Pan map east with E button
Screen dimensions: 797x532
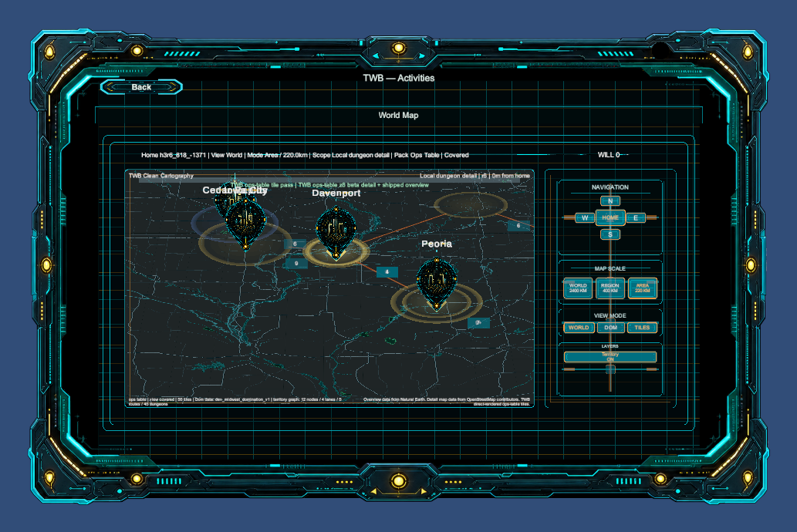click(x=636, y=218)
